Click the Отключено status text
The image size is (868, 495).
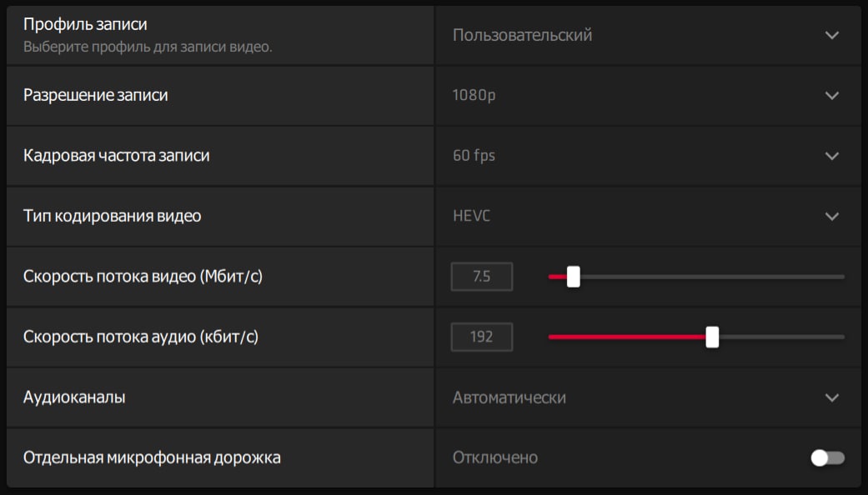495,457
